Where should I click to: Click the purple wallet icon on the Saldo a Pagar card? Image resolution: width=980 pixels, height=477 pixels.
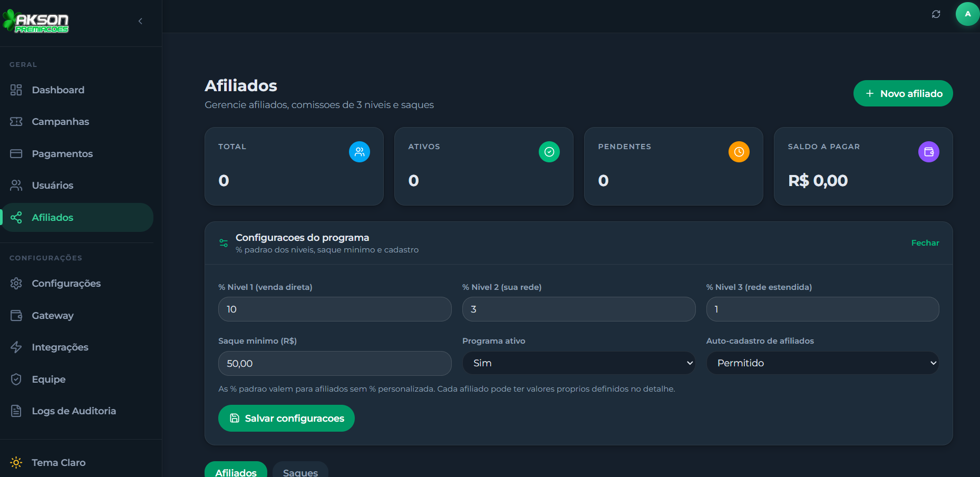click(929, 152)
